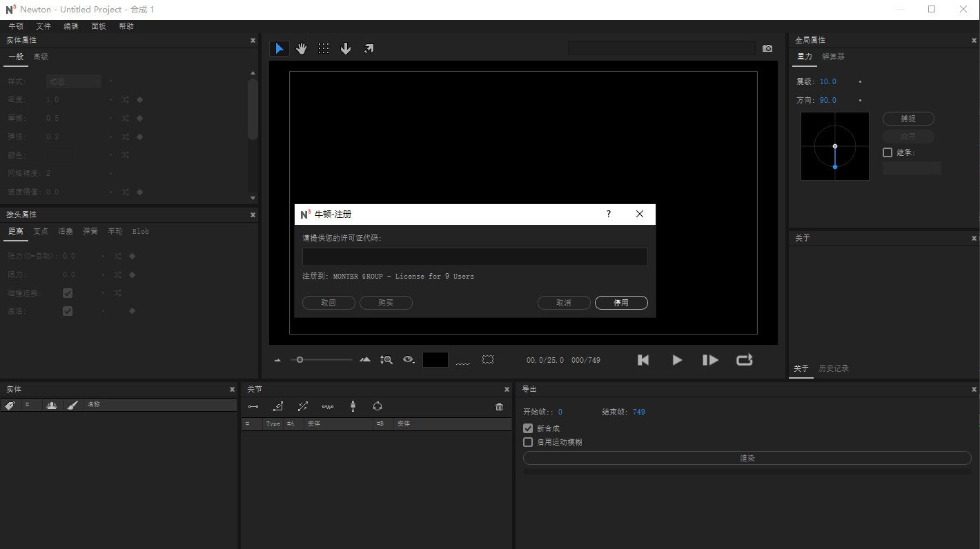
Task: Click the camera snapshot icon
Action: point(767,48)
